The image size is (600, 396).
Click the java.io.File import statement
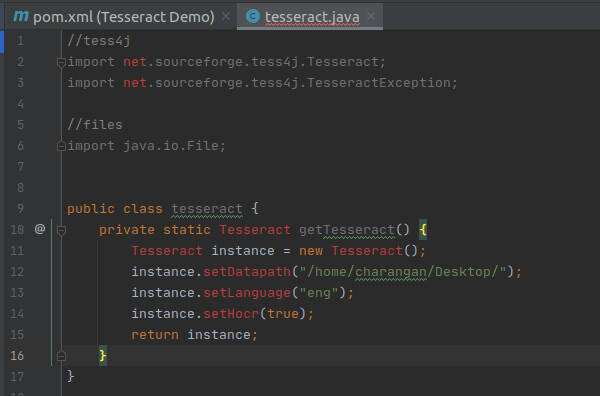[x=147, y=146]
